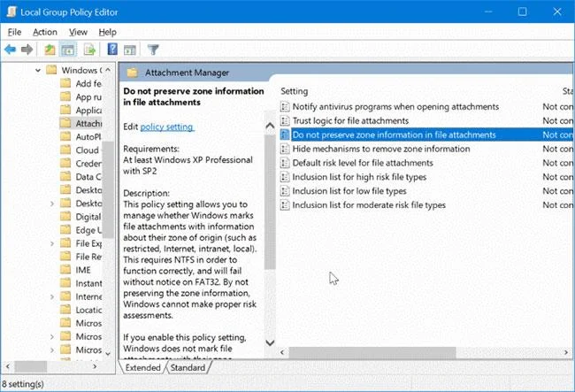Select the Attach... folder in tree
The height and width of the screenshot is (392, 575).
click(80, 124)
